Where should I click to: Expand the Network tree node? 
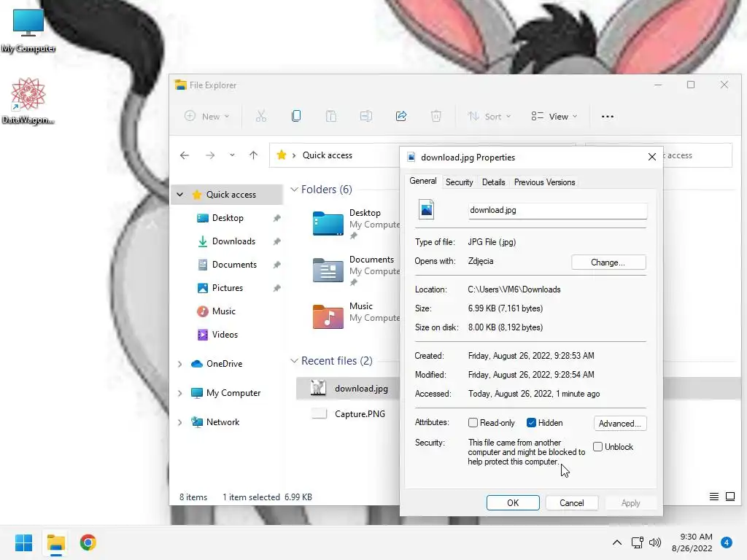[x=179, y=422]
